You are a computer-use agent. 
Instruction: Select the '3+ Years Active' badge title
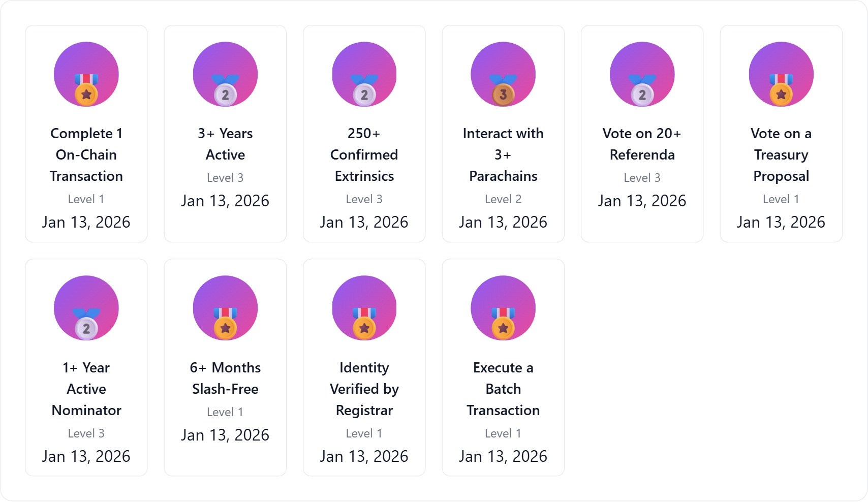pyautogui.click(x=225, y=144)
